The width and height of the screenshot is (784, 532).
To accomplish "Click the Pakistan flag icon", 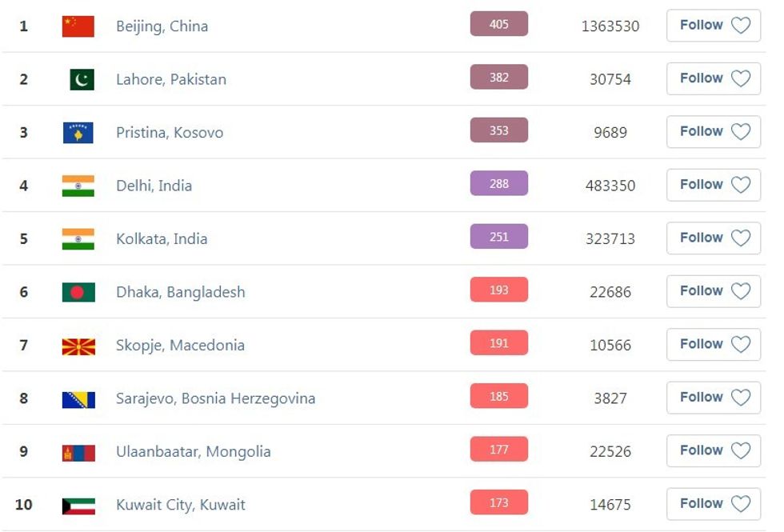I will (x=82, y=79).
